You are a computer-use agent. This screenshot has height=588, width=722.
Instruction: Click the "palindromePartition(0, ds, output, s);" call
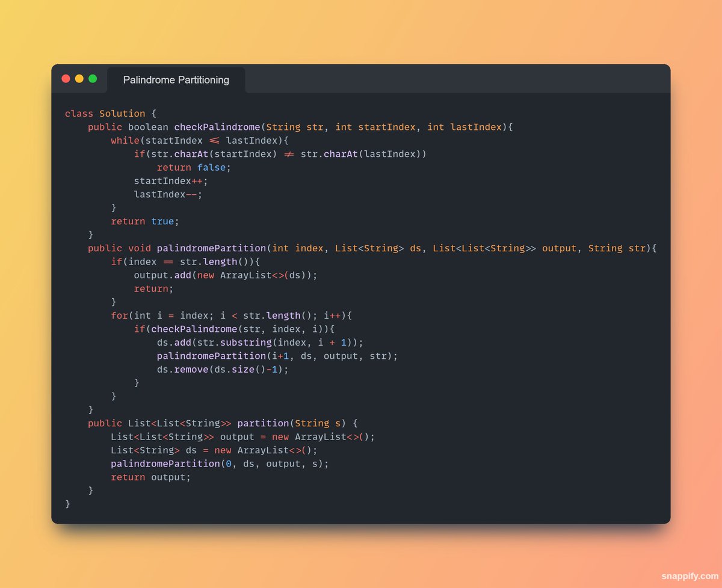click(x=220, y=464)
